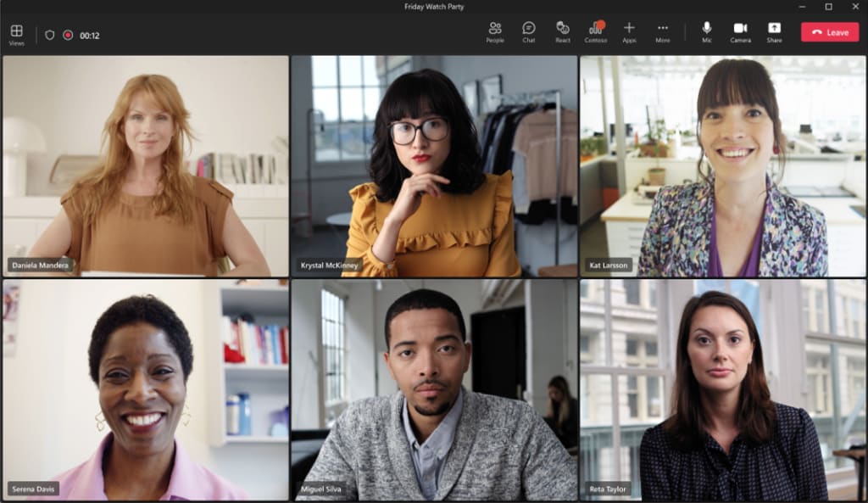The width and height of the screenshot is (868, 503).
Task: Select Krystal McKinney's video tile
Action: (x=434, y=165)
